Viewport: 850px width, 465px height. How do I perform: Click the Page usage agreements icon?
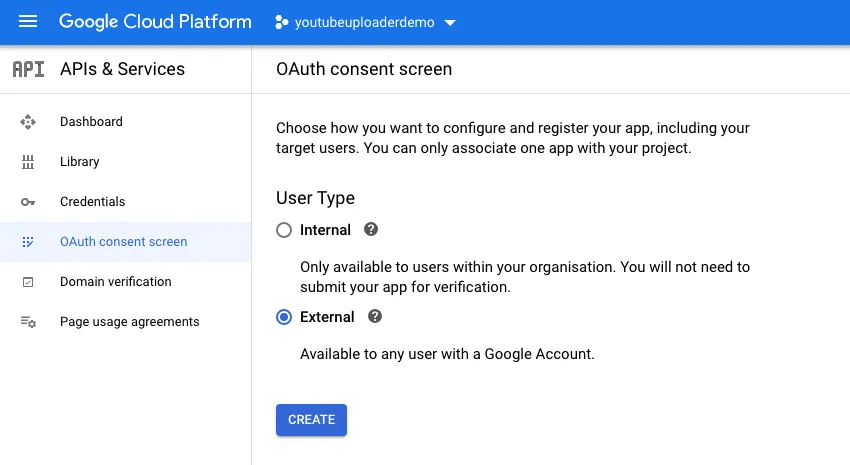click(x=28, y=322)
